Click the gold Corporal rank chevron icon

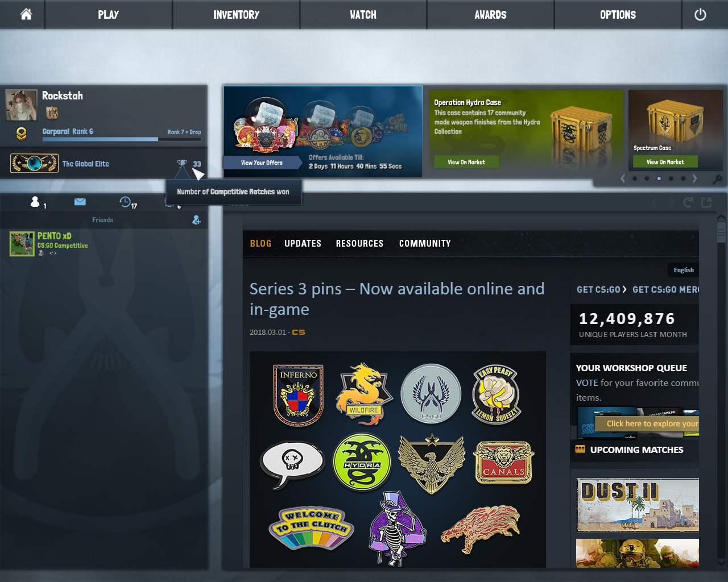pyautogui.click(x=21, y=134)
